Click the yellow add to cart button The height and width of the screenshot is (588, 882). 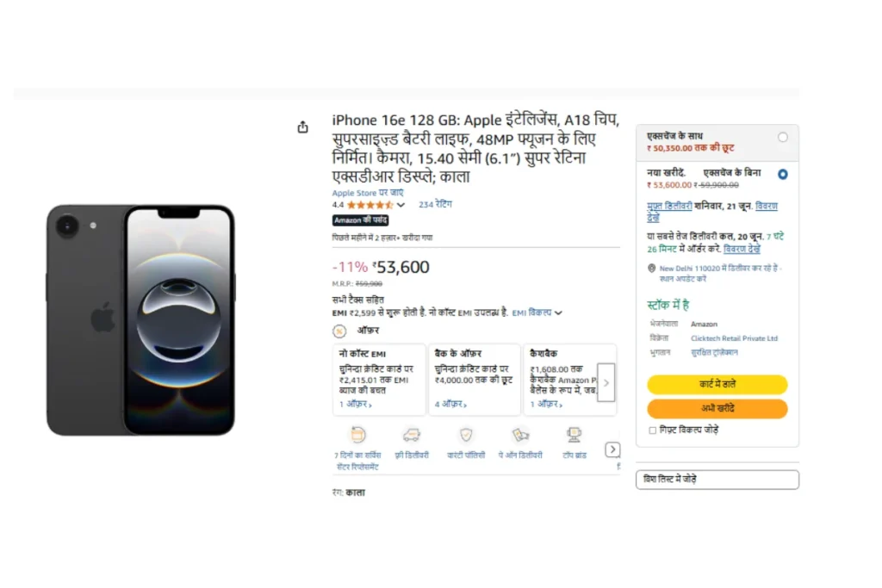[x=717, y=385]
